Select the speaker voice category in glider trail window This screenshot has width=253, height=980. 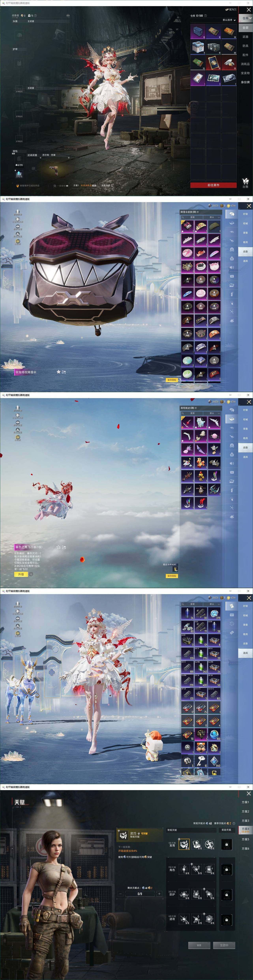(232, 463)
